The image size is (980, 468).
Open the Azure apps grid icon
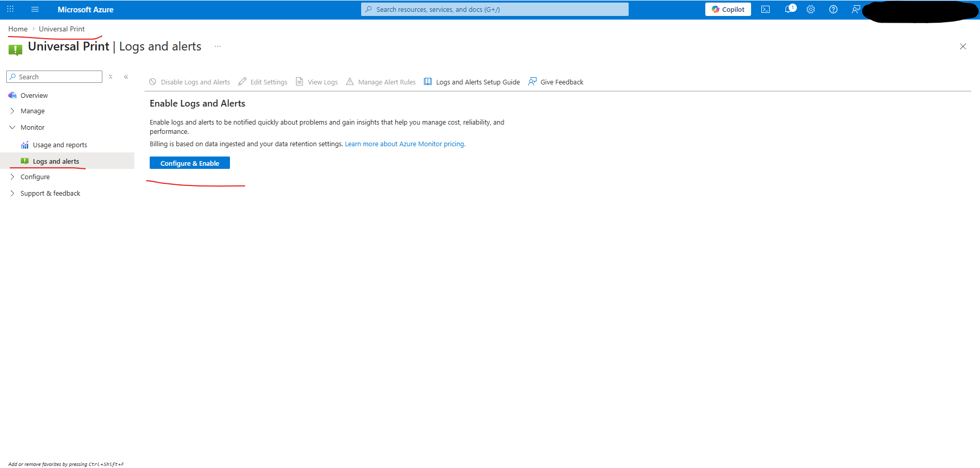[x=10, y=9]
